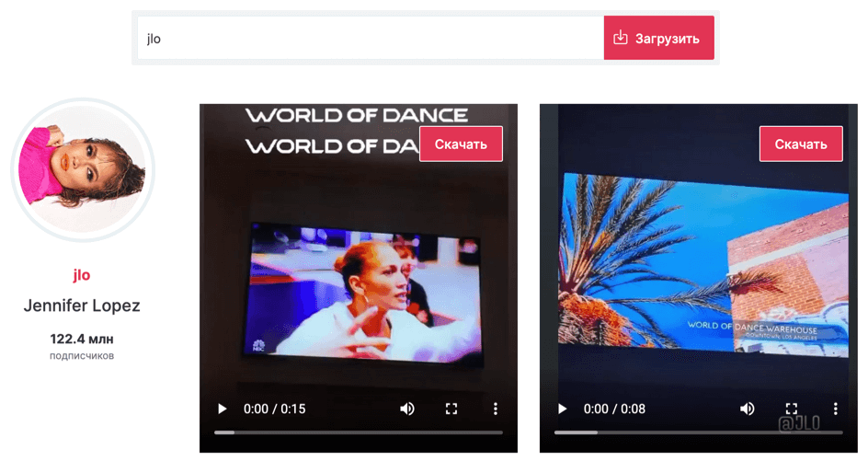This screenshot has height=461, width=868.
Task: Mute the 0:08 video's volume
Action: click(x=747, y=409)
